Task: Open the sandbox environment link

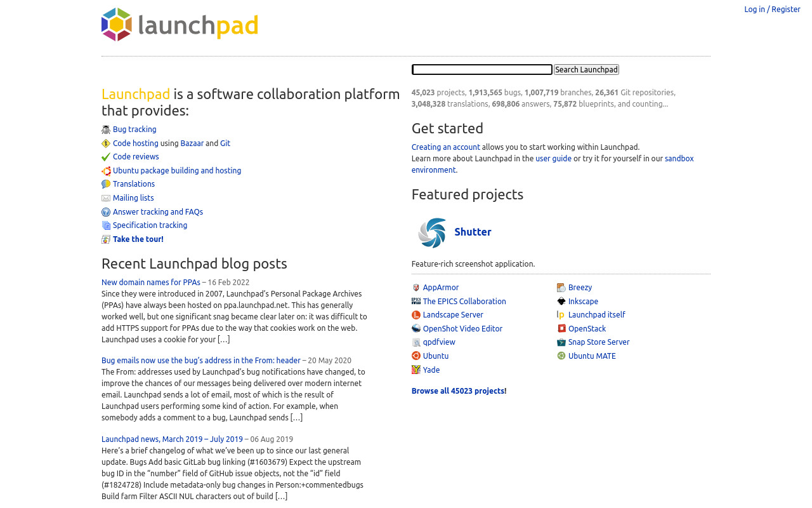Action: coord(553,164)
